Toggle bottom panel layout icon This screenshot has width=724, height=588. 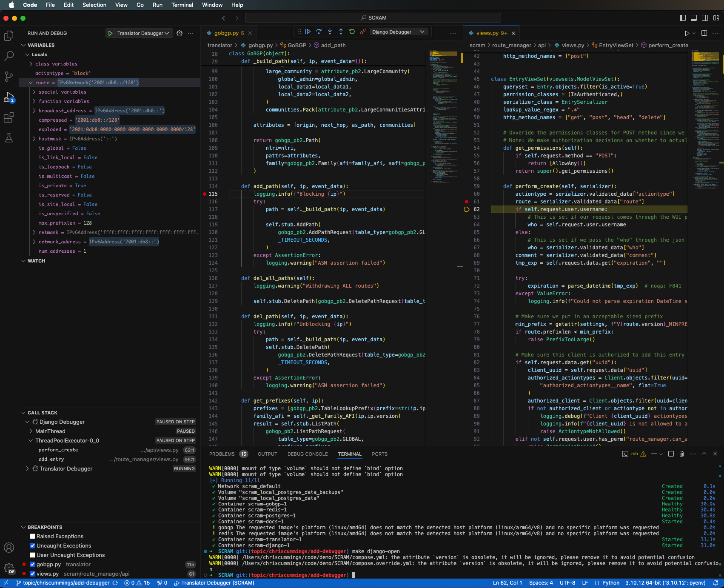point(694,18)
